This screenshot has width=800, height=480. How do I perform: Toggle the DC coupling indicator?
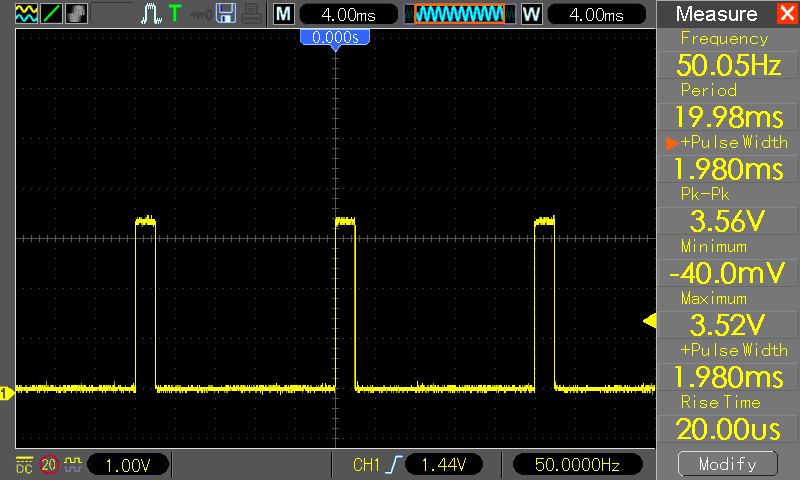[23, 464]
